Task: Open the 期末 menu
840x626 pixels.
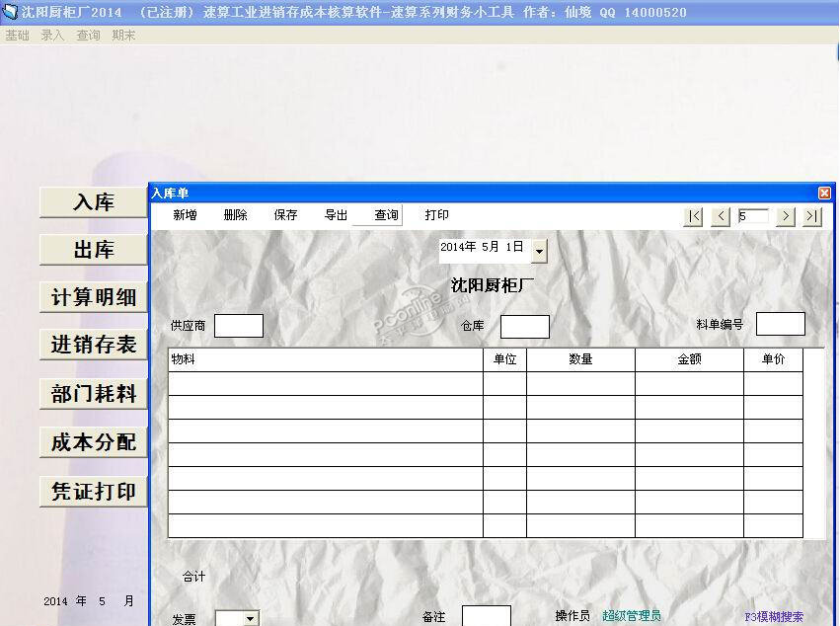Action: coord(123,36)
